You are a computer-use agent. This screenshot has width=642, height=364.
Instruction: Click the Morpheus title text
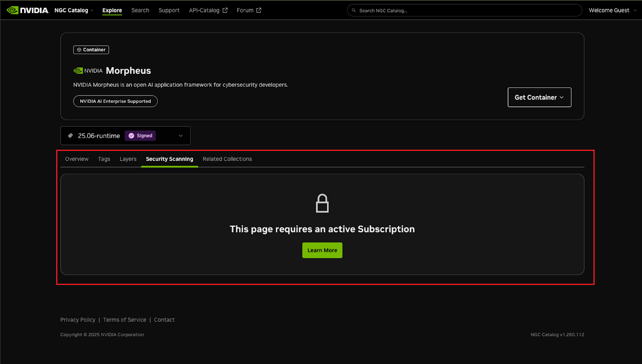click(x=128, y=71)
